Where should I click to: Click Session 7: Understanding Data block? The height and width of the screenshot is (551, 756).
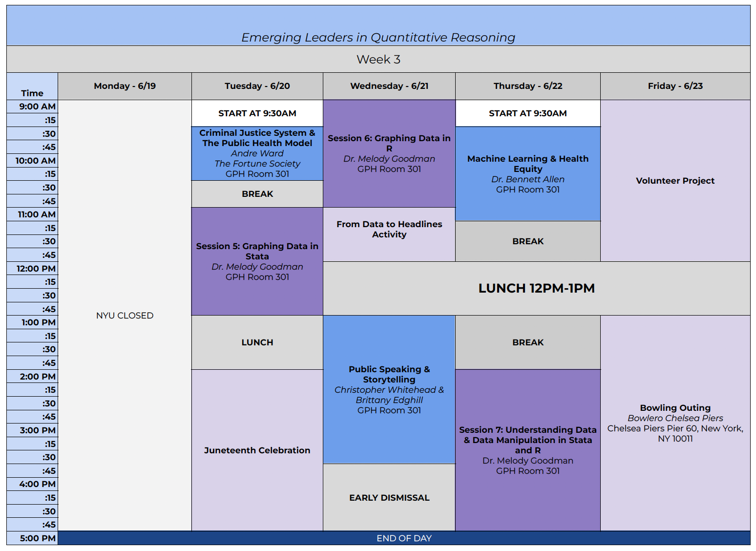pyautogui.click(x=527, y=450)
